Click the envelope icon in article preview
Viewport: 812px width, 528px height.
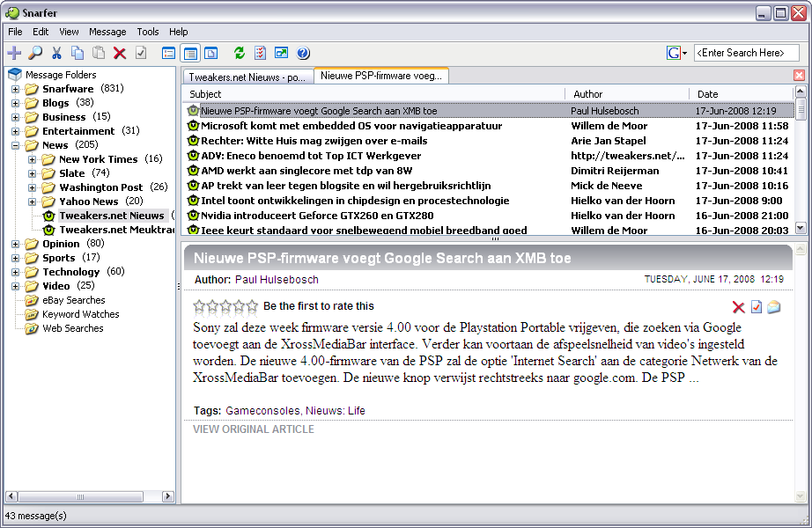773,307
